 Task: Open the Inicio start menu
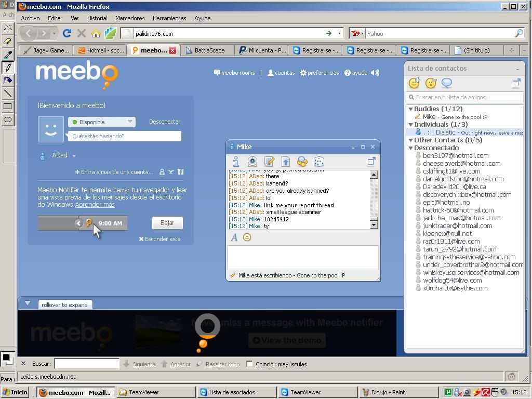pyautogui.click(x=15, y=392)
